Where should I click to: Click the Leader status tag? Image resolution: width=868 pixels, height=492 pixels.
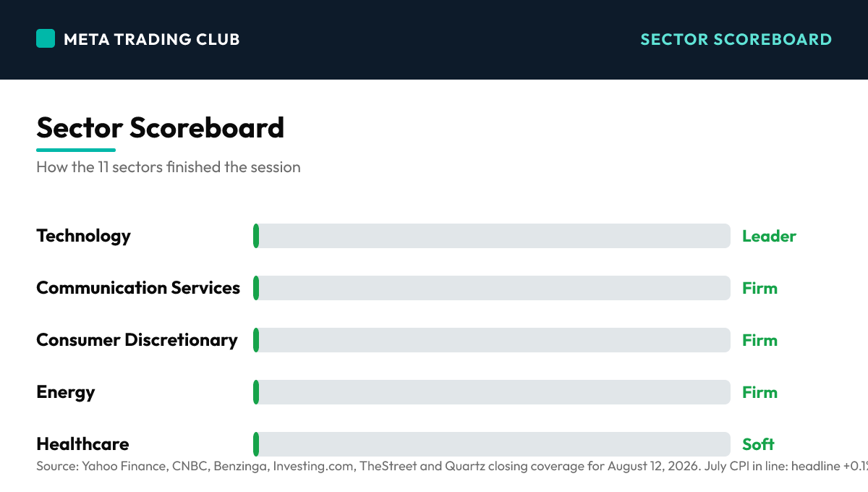769,236
